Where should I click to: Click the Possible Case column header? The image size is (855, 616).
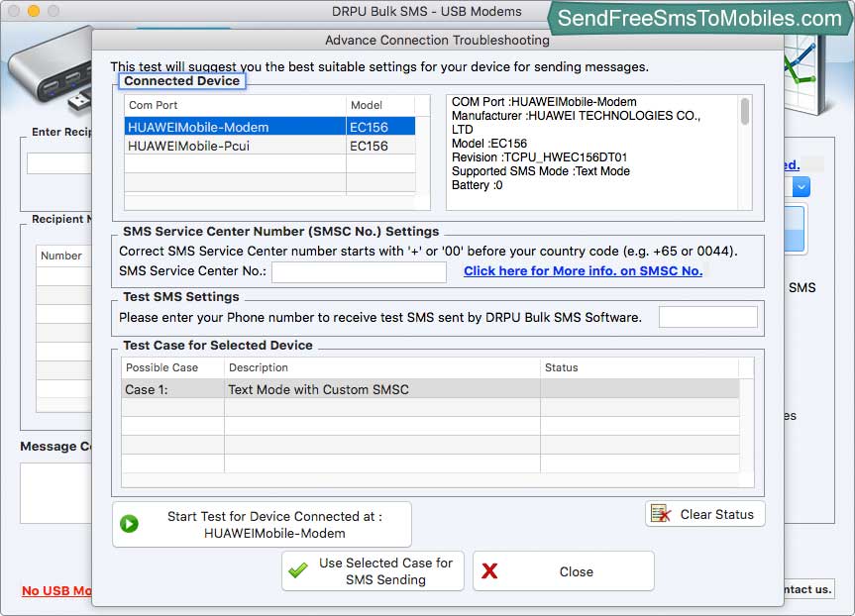click(x=172, y=367)
